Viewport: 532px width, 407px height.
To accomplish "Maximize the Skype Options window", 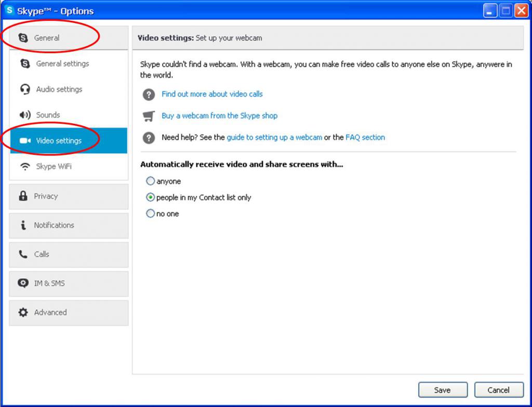I will pos(506,11).
